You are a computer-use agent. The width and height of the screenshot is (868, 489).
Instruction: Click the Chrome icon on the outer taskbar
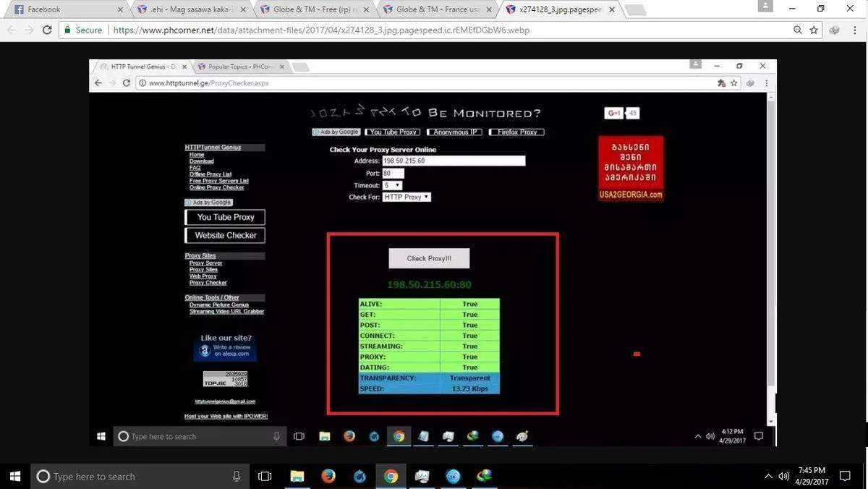tap(391, 476)
